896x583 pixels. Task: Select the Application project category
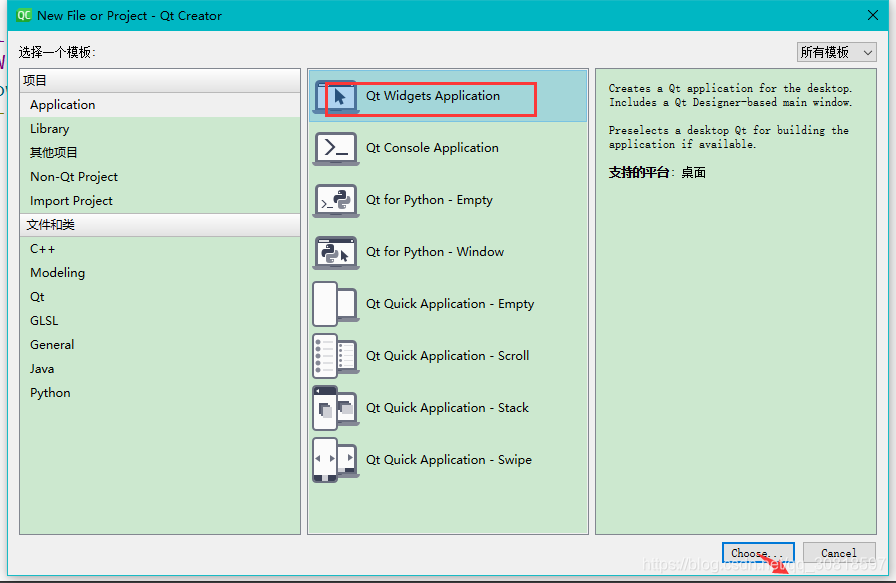click(x=160, y=105)
